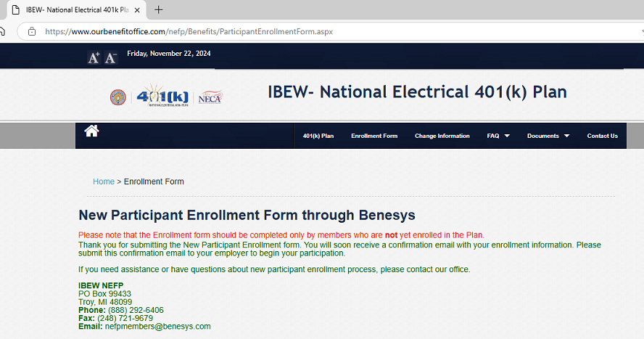Open Contact Us in navigation bar
644x339 pixels.
[602, 136]
